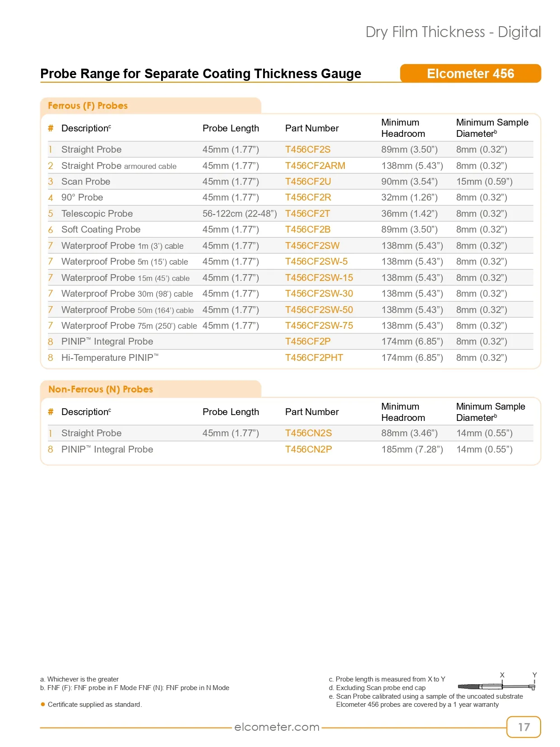Image resolution: width=560 pixels, height=747 pixels.
Task: Select the T456CF2ARM part number
Action: tap(315, 166)
